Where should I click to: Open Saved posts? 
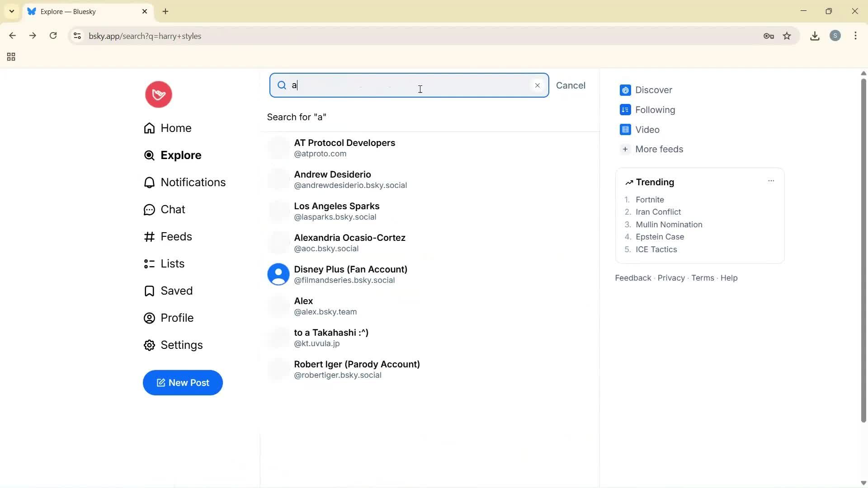tap(176, 291)
